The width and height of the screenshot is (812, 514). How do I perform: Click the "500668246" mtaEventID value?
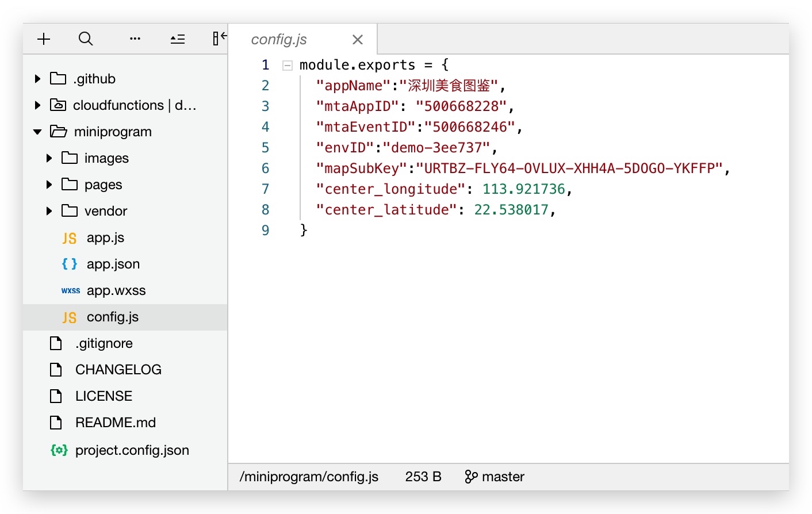click(470, 127)
